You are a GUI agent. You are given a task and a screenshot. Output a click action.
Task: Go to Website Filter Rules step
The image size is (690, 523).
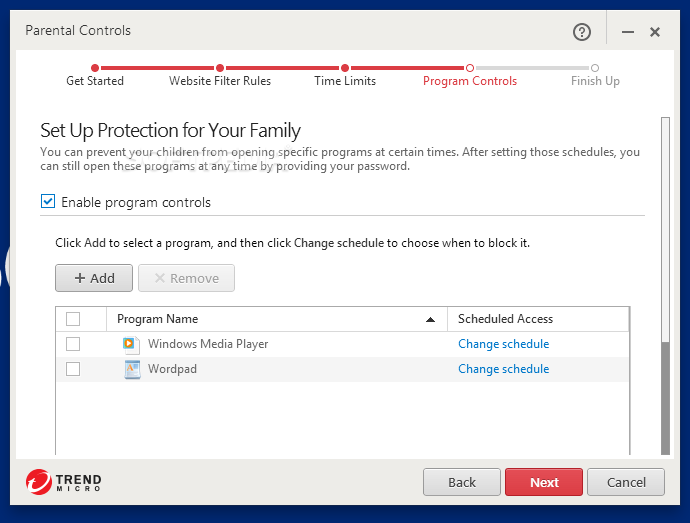(220, 81)
